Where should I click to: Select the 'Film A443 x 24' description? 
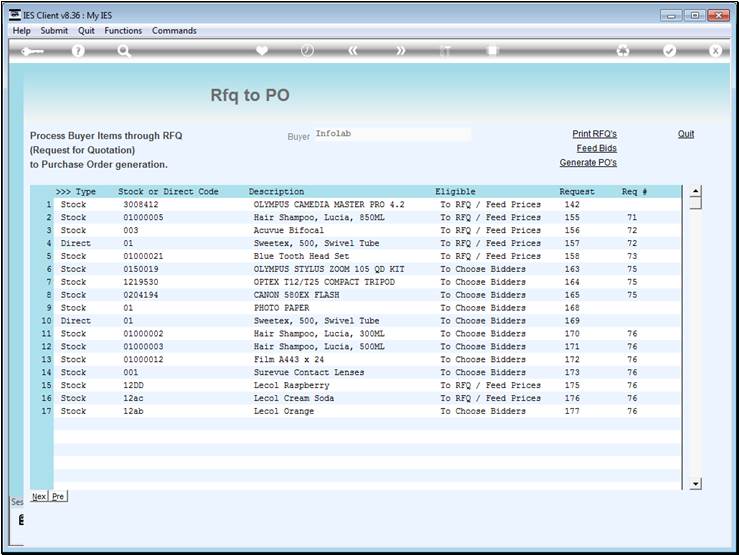(x=288, y=359)
